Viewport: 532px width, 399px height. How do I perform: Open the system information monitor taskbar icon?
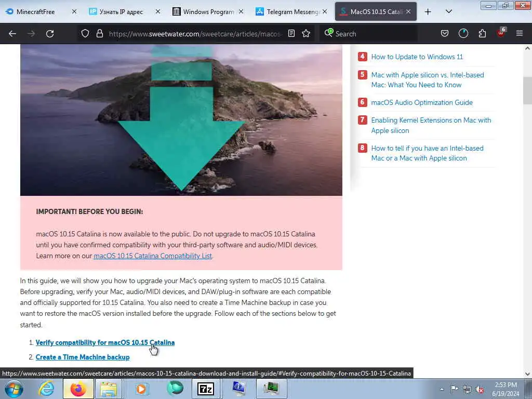coord(239,389)
